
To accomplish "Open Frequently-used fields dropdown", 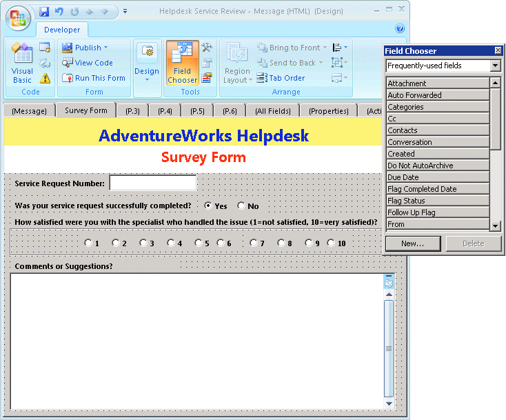I will (496, 66).
